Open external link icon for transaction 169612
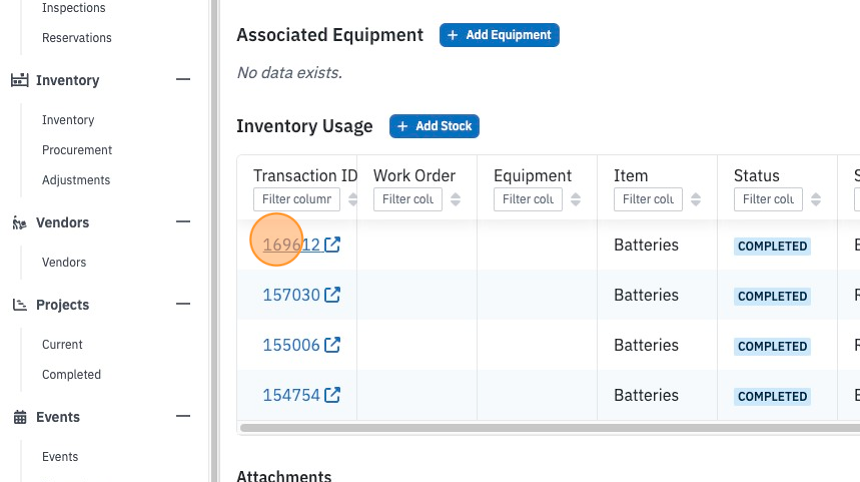 point(332,245)
